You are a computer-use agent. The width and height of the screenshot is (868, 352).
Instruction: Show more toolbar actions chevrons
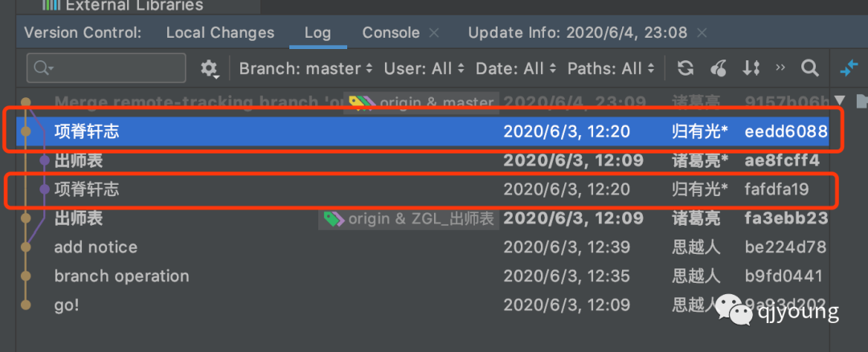tap(780, 68)
